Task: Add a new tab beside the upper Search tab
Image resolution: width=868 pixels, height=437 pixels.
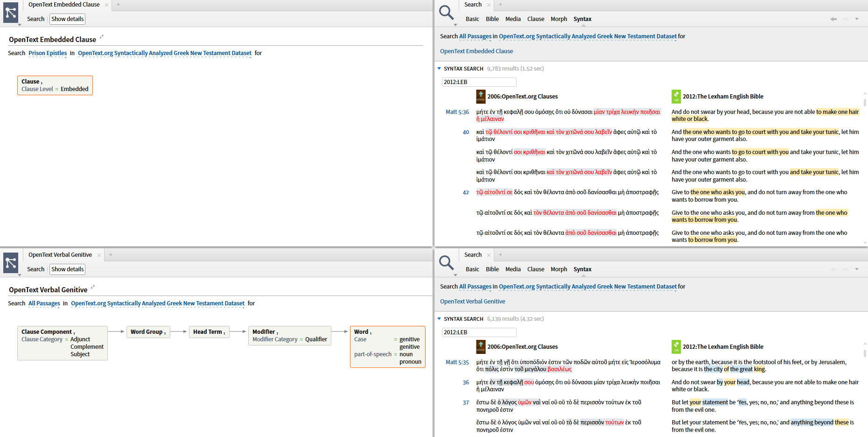Action: (x=500, y=5)
